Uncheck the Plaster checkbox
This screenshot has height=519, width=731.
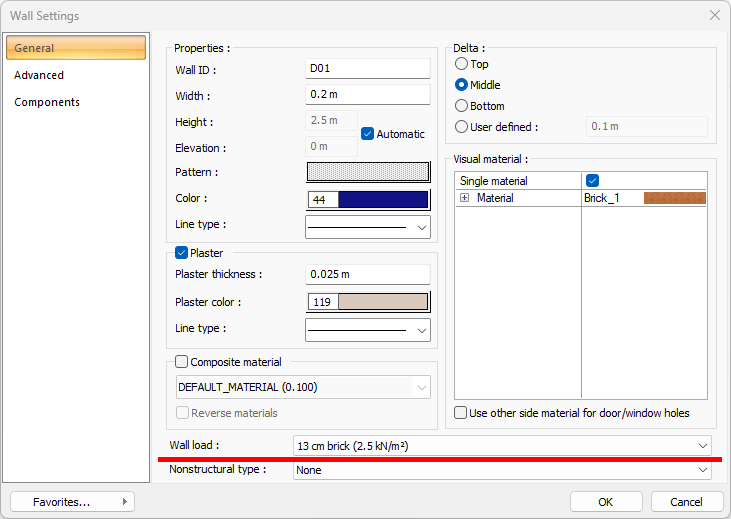click(x=181, y=253)
